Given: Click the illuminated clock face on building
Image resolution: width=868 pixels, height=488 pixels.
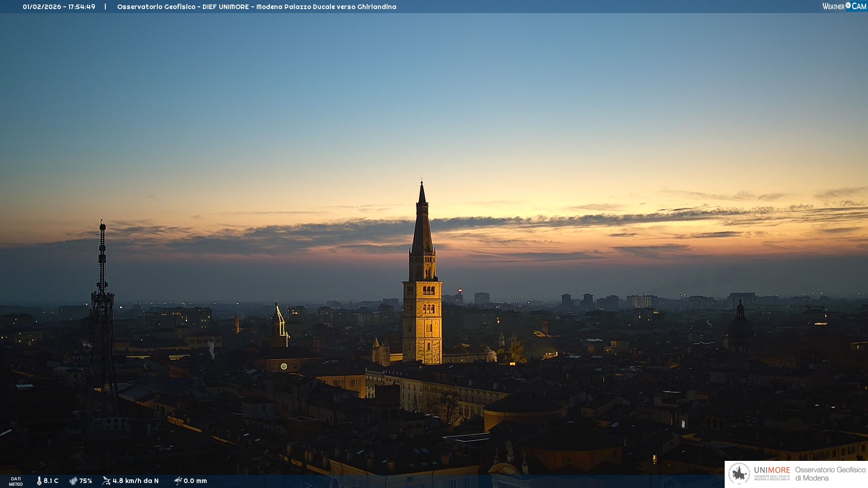Looking at the screenshot, I should click(x=284, y=366).
